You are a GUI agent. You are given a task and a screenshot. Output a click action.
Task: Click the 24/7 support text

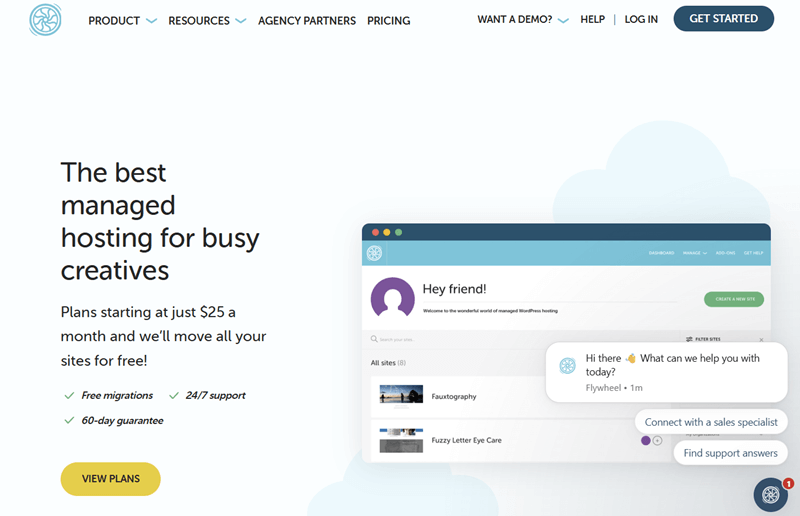pyautogui.click(x=215, y=396)
